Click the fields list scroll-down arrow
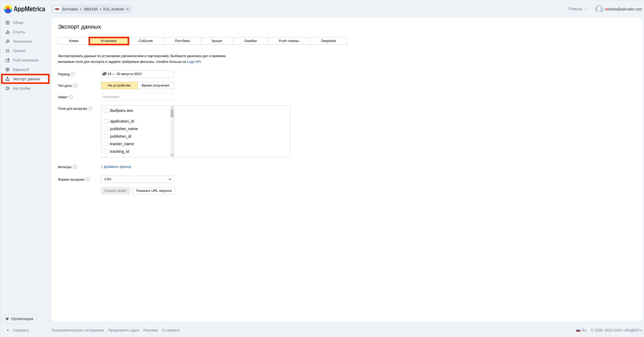This screenshot has height=337, width=644. (172, 155)
